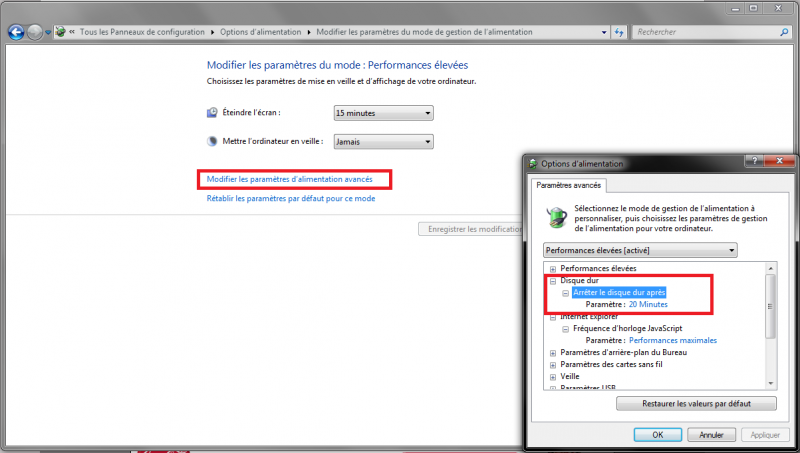Select 'Fréquence d'horloge JavaScript' tree item
Image resolution: width=800 pixels, height=453 pixels.
click(628, 328)
